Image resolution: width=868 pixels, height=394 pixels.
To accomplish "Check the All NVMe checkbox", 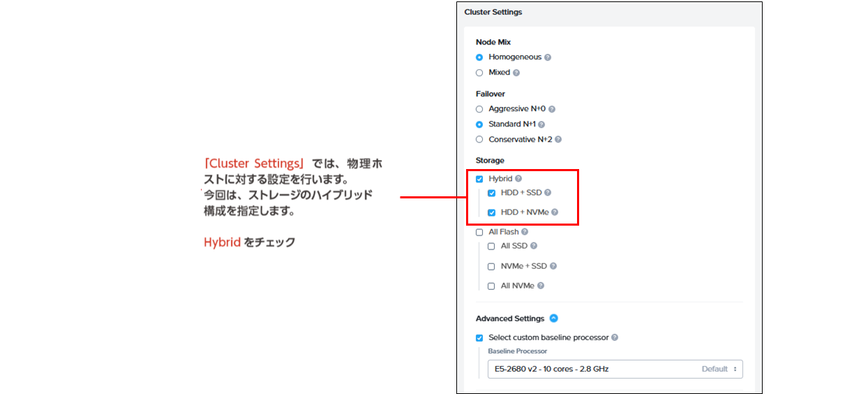I will click(492, 286).
